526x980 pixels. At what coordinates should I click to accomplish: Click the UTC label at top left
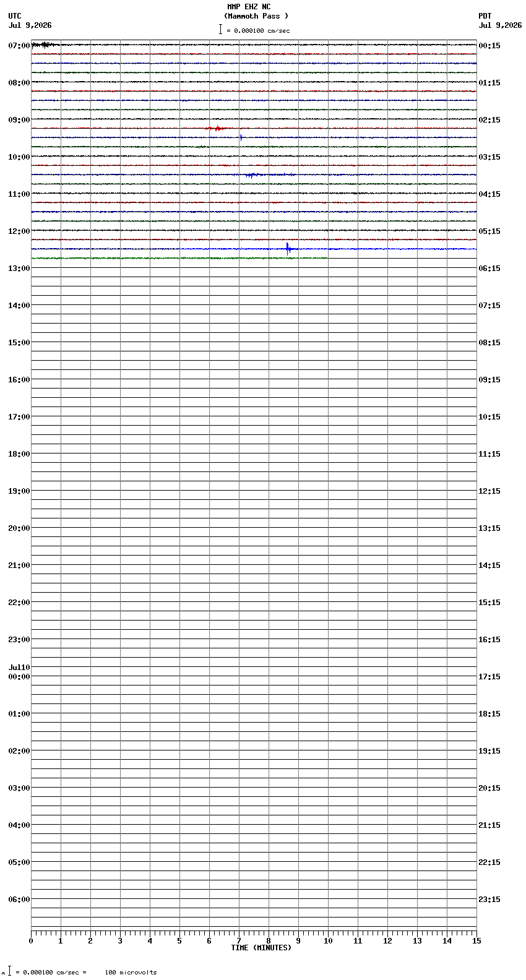(x=15, y=16)
